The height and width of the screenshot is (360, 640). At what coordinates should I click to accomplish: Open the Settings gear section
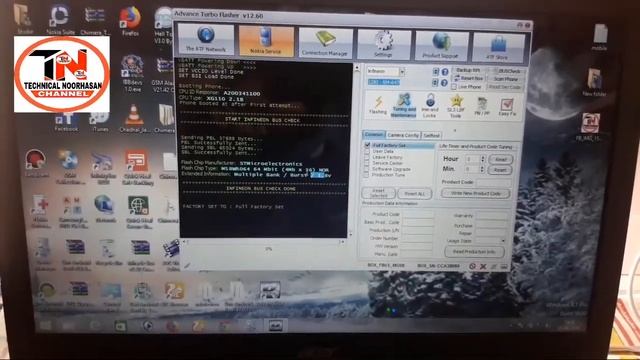384,44
